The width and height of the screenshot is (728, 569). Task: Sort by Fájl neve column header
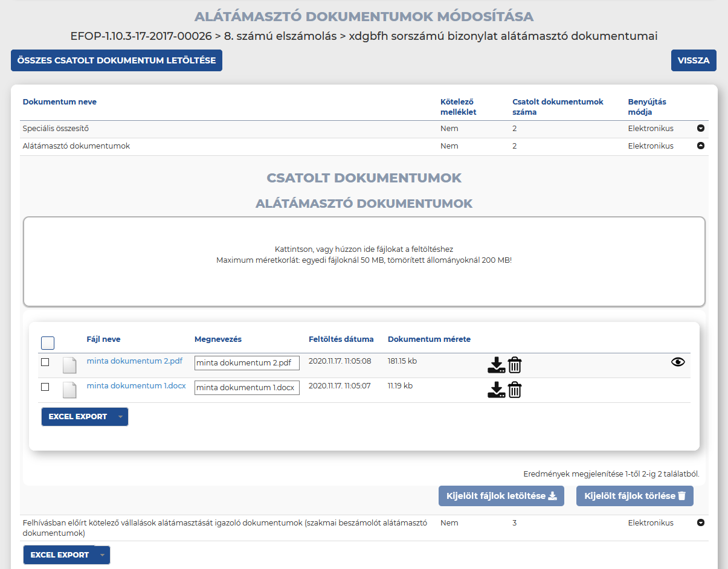pos(104,339)
